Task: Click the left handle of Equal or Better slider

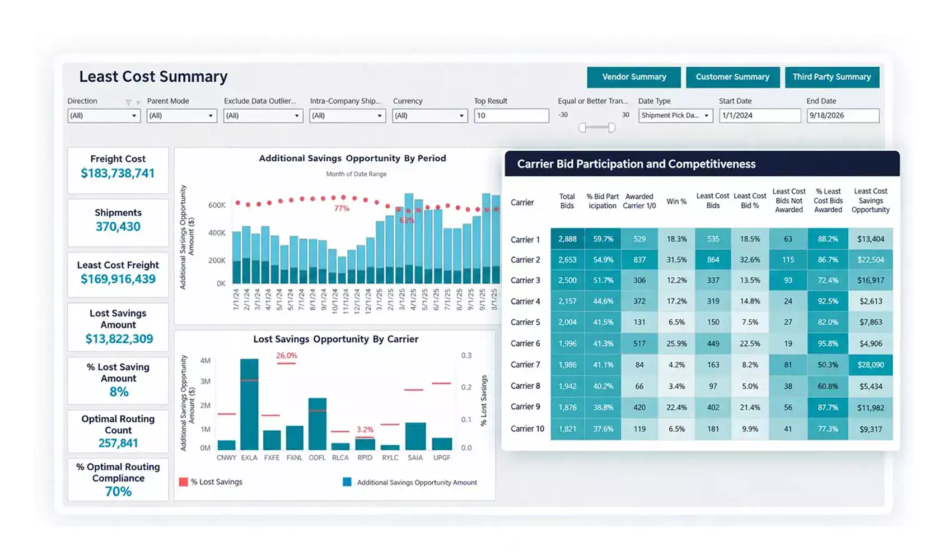Action: tap(582, 128)
